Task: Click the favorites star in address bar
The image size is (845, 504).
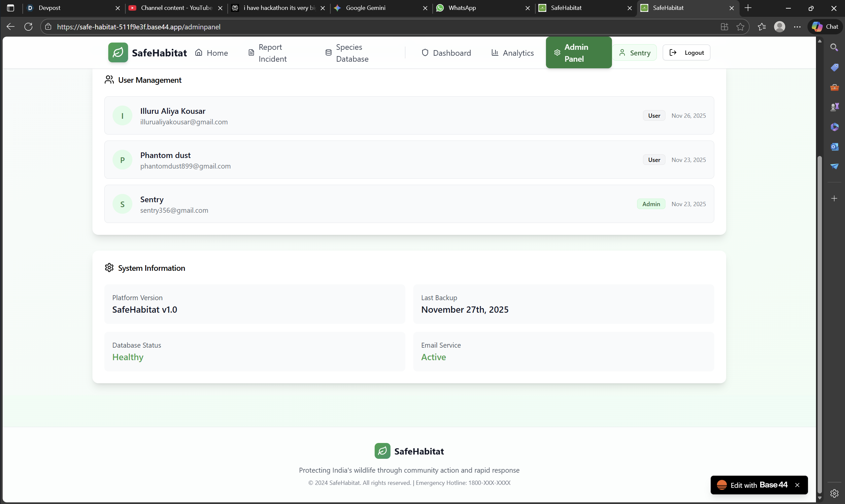Action: pyautogui.click(x=740, y=27)
